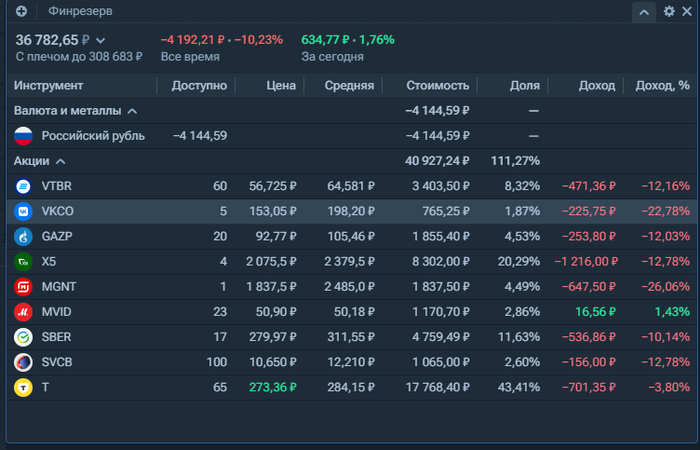Sort by Доход, % column header
The height and width of the screenshot is (450, 700).
tap(662, 85)
